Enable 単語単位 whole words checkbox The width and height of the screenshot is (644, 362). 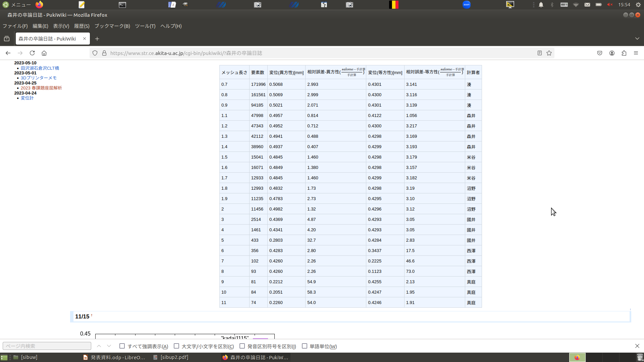305,346
